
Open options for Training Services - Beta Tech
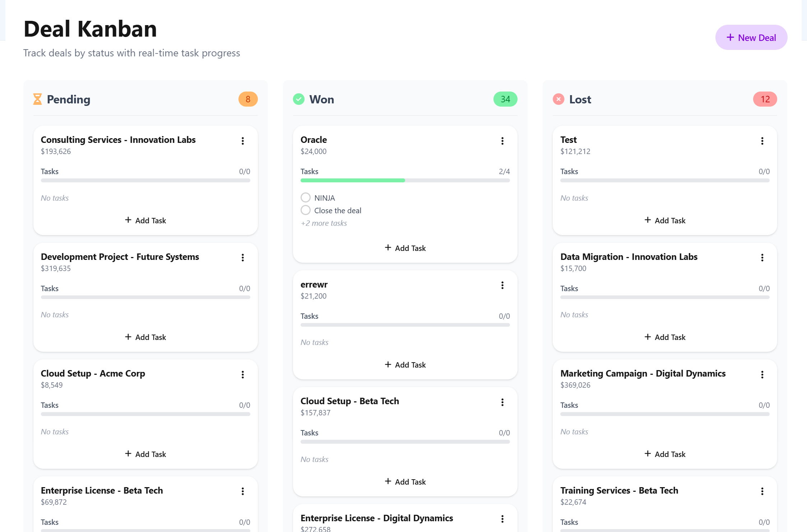pos(762,491)
